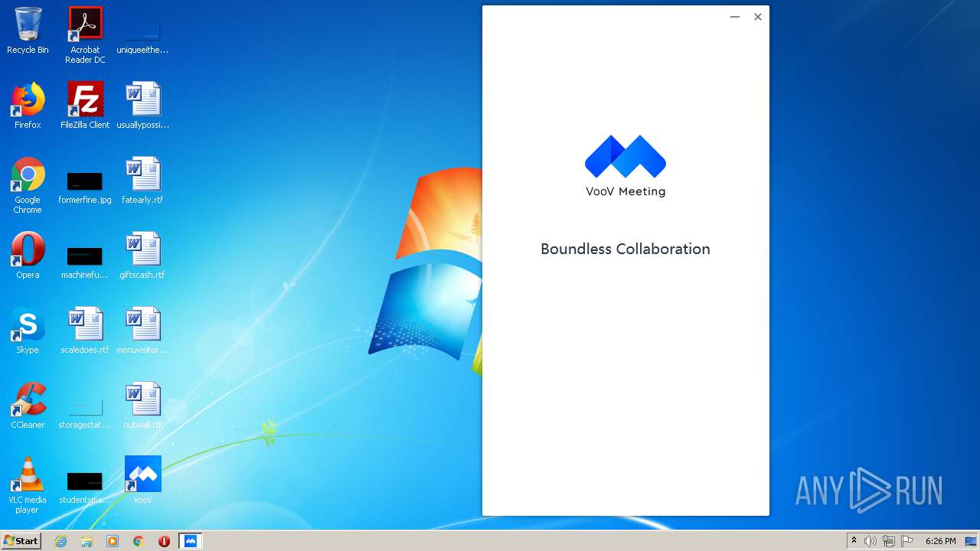This screenshot has width=980, height=551.
Task: Open Google Chrome desktop shortcut
Action: pyautogui.click(x=28, y=185)
